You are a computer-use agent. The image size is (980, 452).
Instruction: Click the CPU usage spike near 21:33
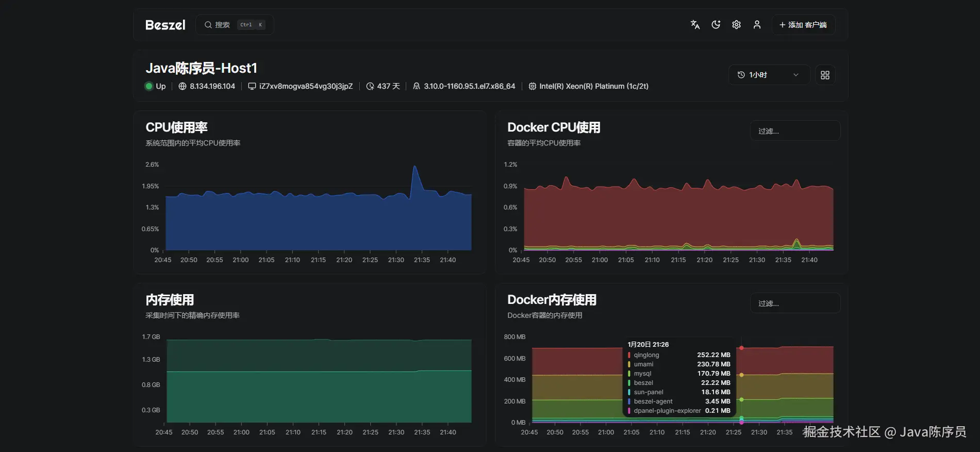click(x=414, y=167)
